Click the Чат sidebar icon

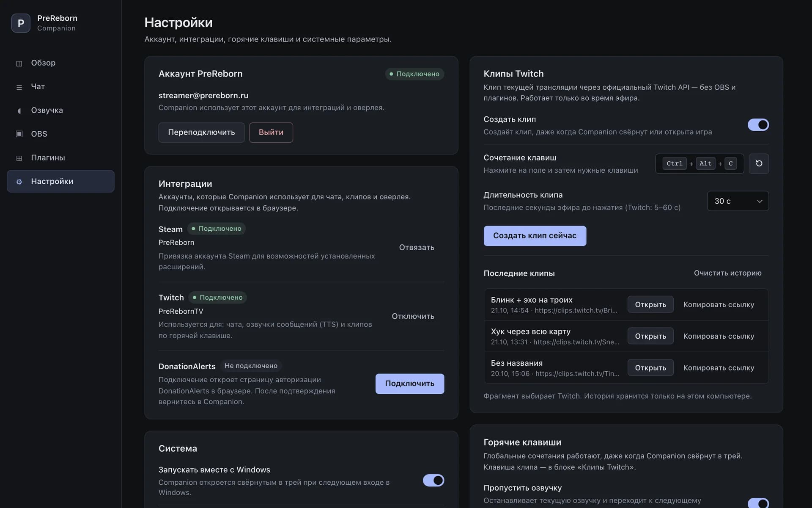coord(19,87)
